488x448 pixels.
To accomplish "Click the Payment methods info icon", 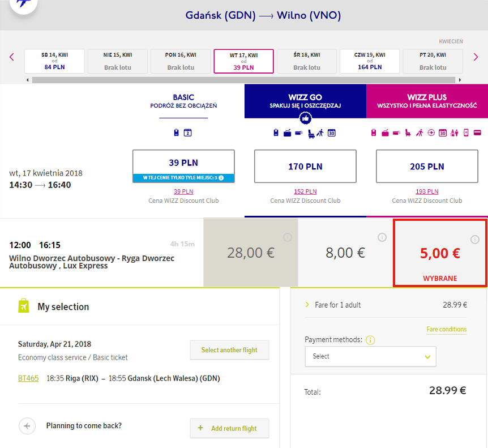I will tap(370, 340).
